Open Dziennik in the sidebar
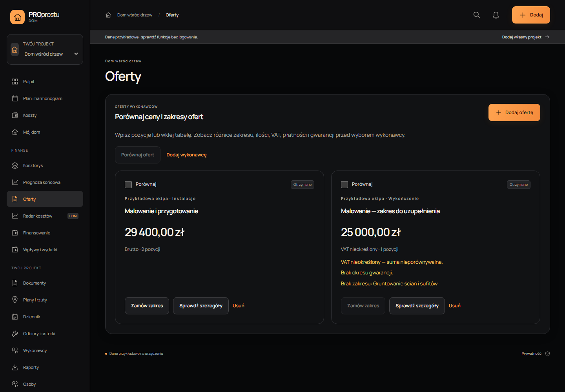 click(45, 317)
